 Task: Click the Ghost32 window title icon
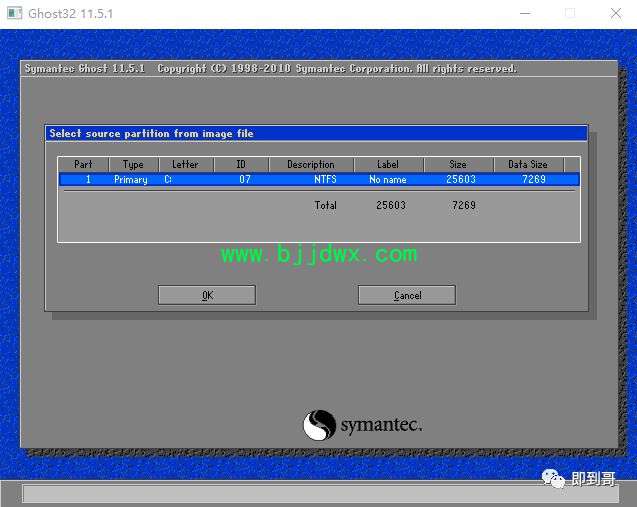tap(15, 13)
